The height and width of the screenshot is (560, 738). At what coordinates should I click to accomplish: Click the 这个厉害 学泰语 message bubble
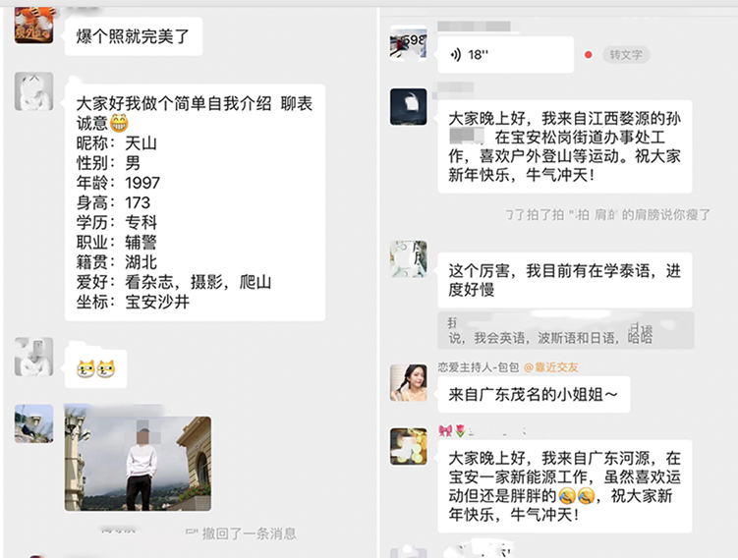[x=565, y=280]
